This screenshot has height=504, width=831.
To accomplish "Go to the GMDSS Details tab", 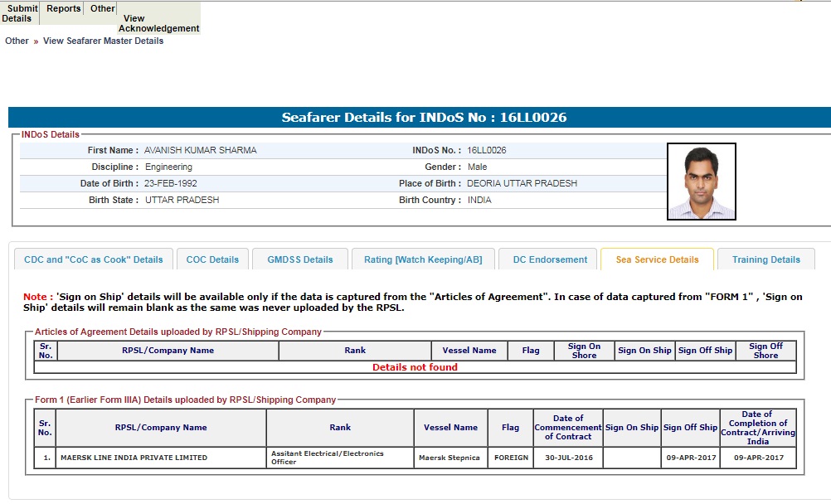I will pyautogui.click(x=300, y=259).
